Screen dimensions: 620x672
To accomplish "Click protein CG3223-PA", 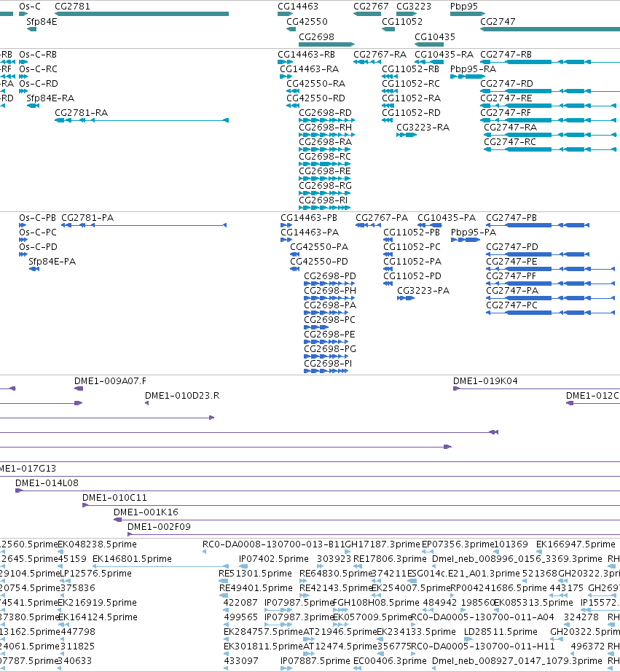I will [423, 291].
